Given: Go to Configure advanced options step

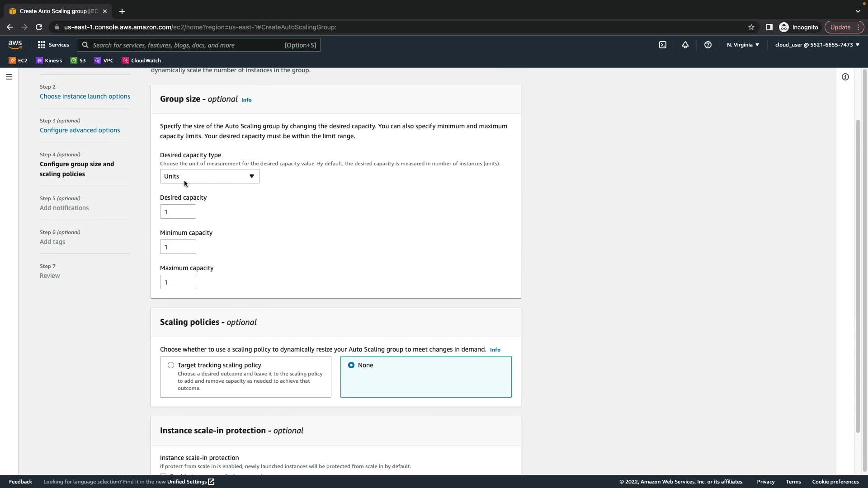Looking at the screenshot, I should coord(80,130).
